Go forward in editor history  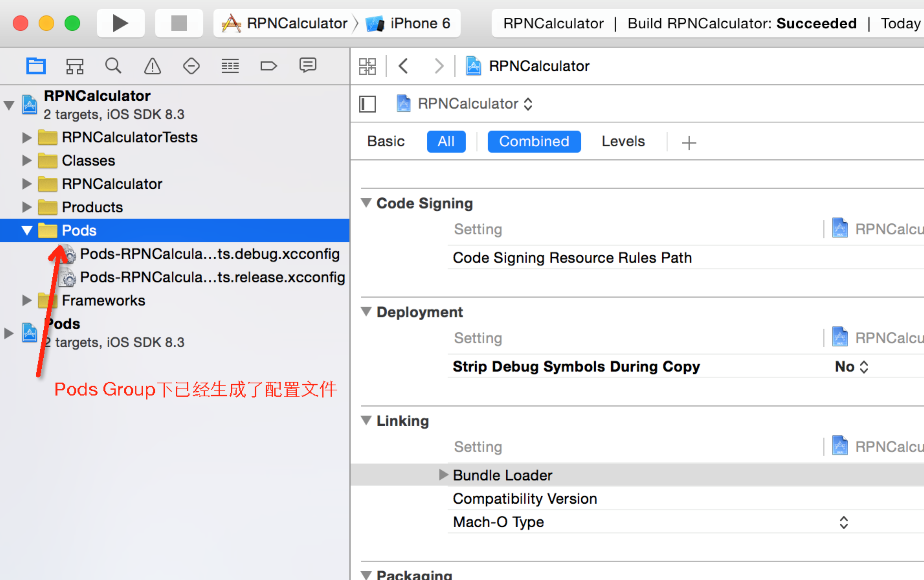439,66
